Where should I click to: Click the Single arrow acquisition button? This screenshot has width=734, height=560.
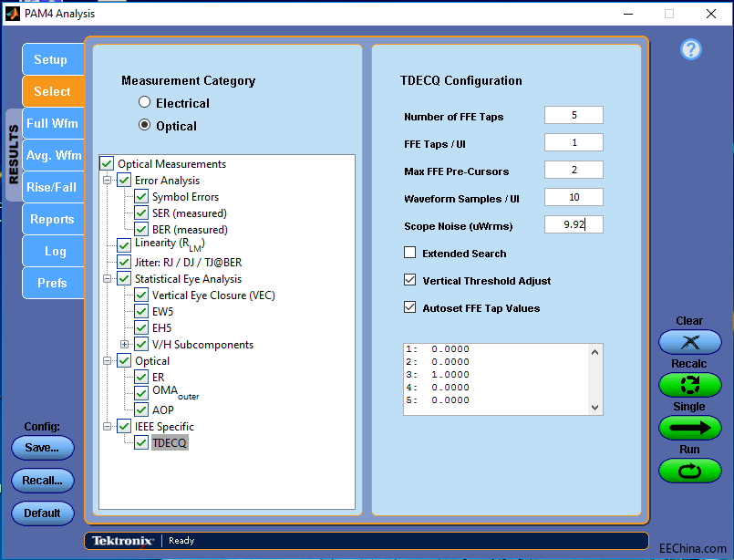click(689, 428)
